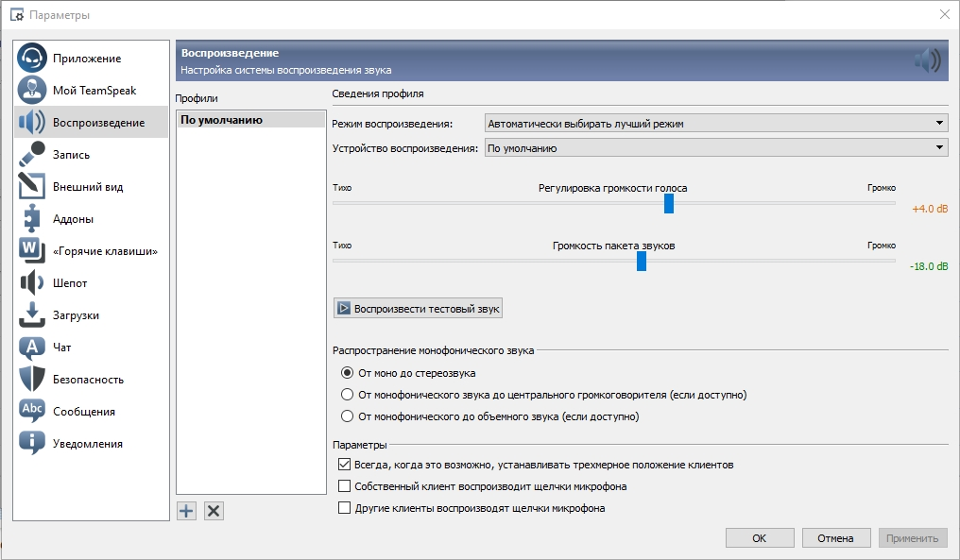Click the Уведомления info icon
This screenshot has width=960, height=560.
click(x=32, y=443)
